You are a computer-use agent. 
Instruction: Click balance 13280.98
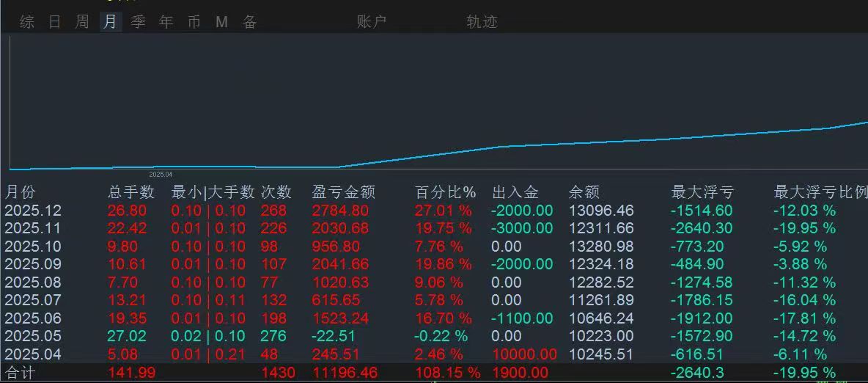click(601, 246)
